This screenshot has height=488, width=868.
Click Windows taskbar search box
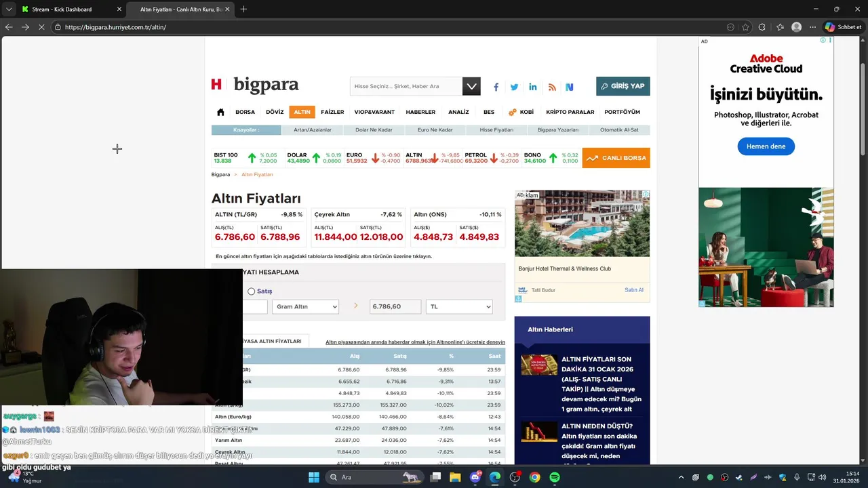[374, 477]
